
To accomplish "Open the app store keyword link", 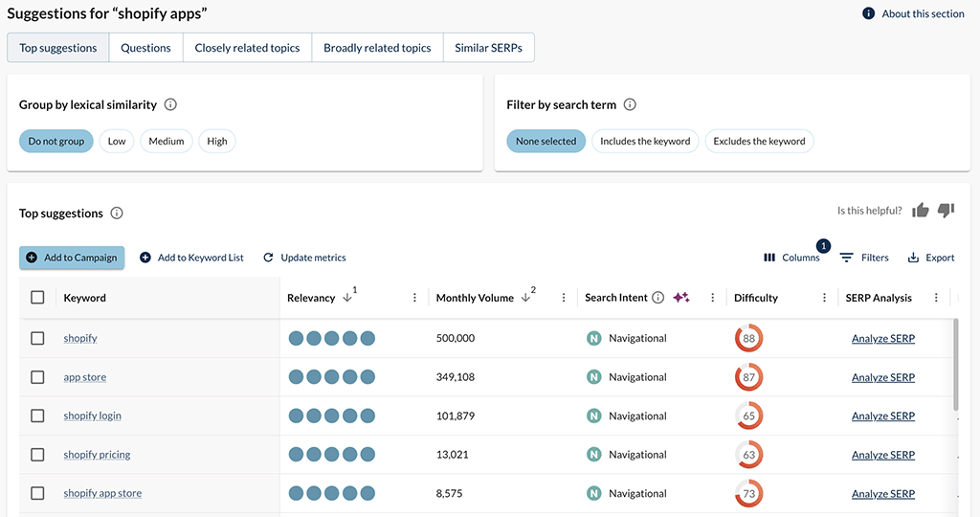I will 85,377.
